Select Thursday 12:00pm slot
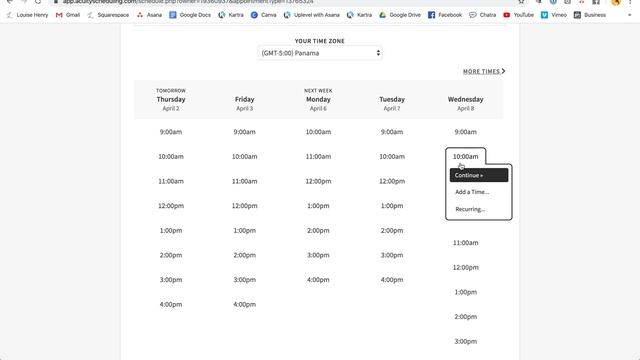640x360 pixels. tap(171, 206)
